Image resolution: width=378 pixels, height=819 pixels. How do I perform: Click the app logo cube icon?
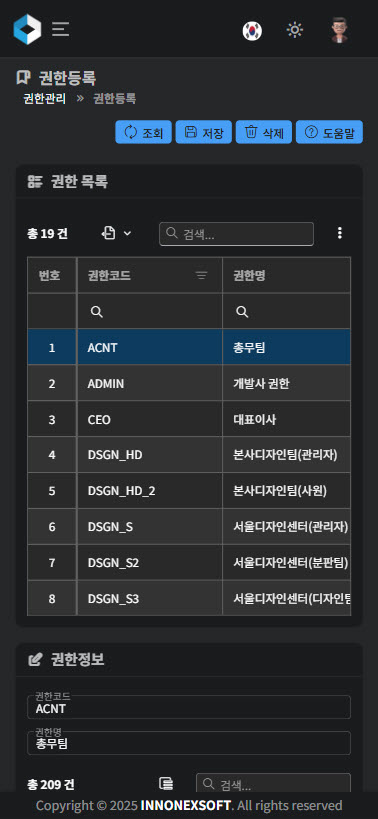point(27,29)
